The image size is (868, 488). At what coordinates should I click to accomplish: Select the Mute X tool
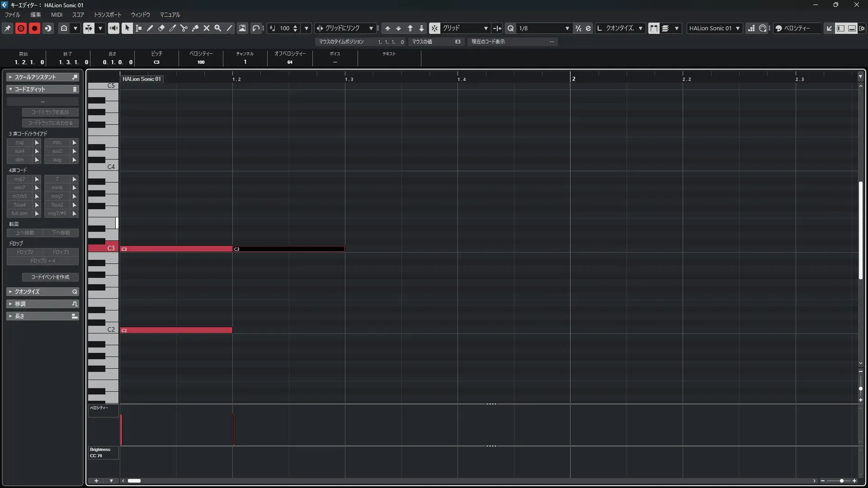[x=207, y=28]
